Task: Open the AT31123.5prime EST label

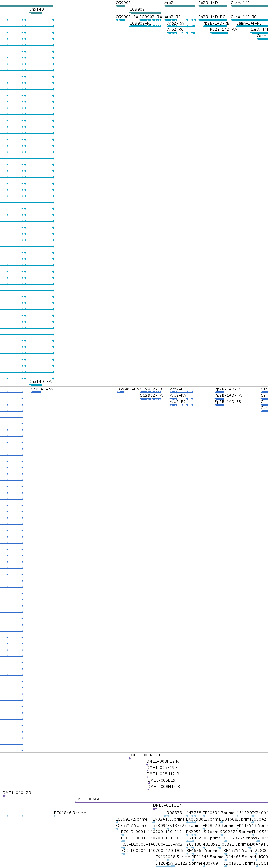Action: (185, 863)
